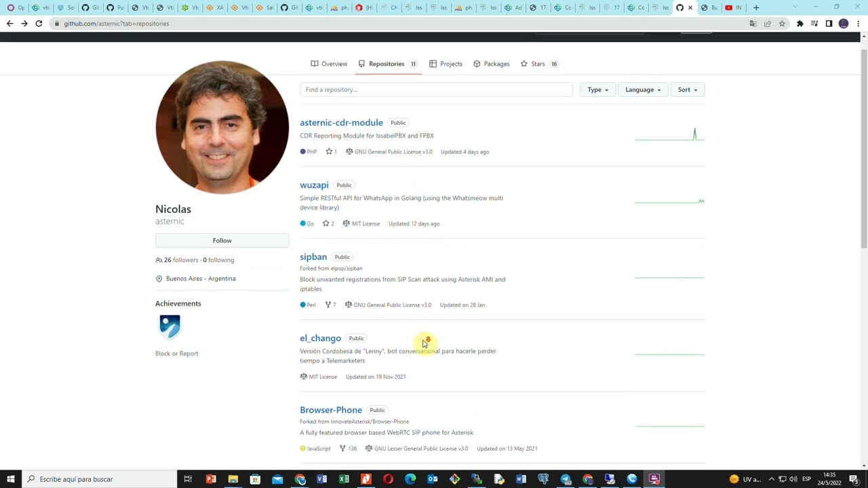Open the Windows notification center
Viewport: 868px width, 488px height.
854,479
